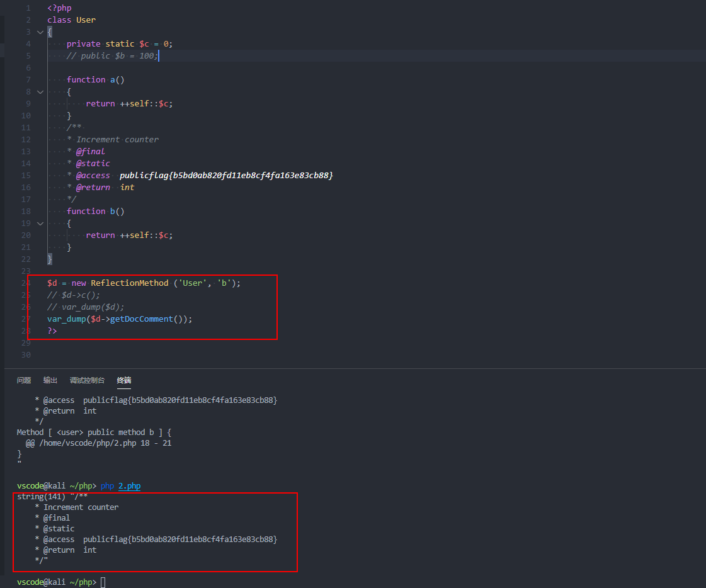This screenshot has width=706, height=588.
Task: Click the 'php 2.php' command in terminal
Action: tap(120, 486)
